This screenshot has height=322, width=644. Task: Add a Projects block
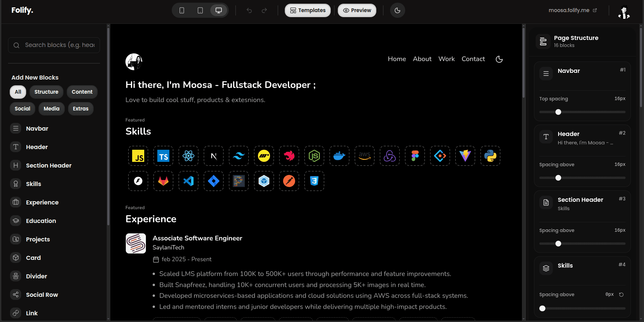pyautogui.click(x=54, y=239)
